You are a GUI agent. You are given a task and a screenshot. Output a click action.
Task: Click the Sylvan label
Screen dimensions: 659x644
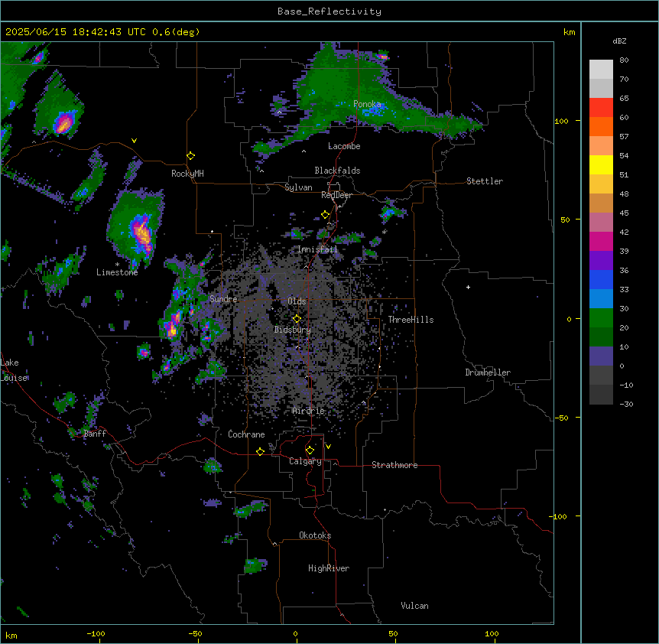pos(298,187)
